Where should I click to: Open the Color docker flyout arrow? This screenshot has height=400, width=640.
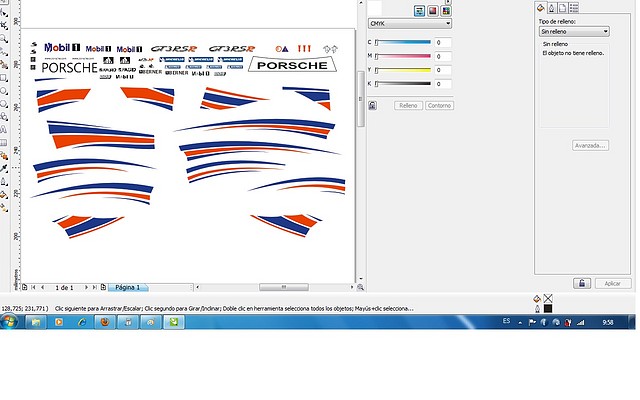point(448,2)
